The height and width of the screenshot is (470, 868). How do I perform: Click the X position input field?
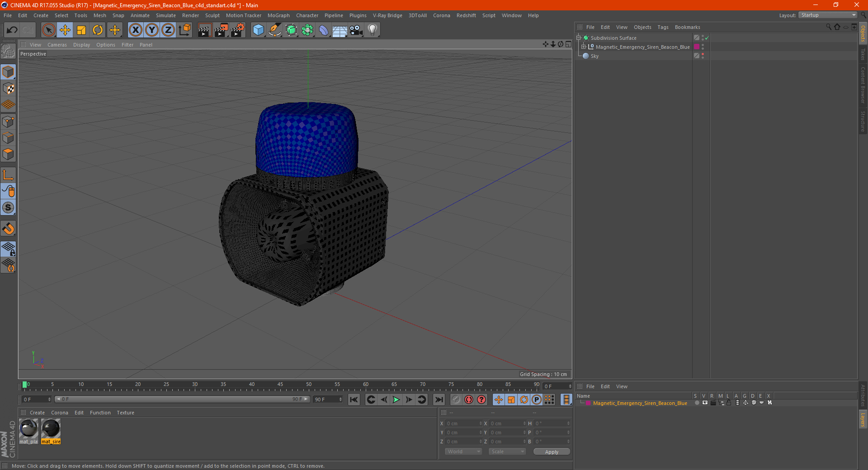[x=464, y=423]
